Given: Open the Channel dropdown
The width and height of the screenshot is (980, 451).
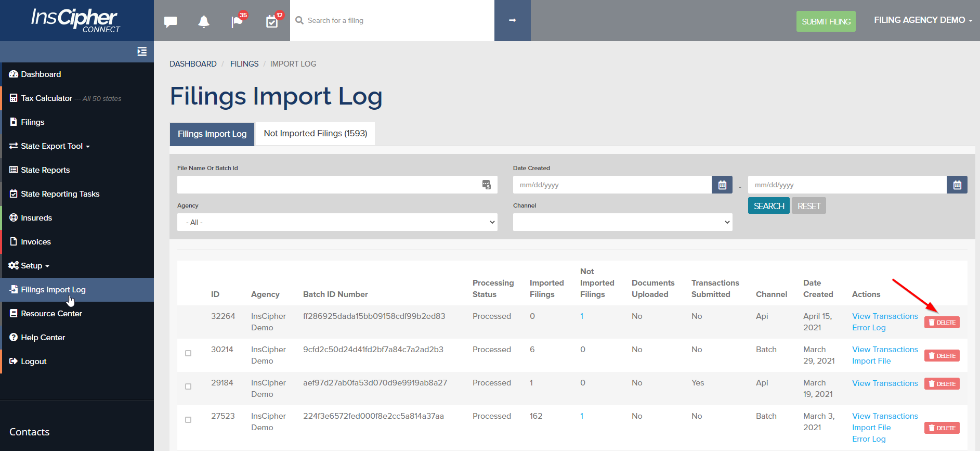Looking at the screenshot, I should (x=622, y=222).
